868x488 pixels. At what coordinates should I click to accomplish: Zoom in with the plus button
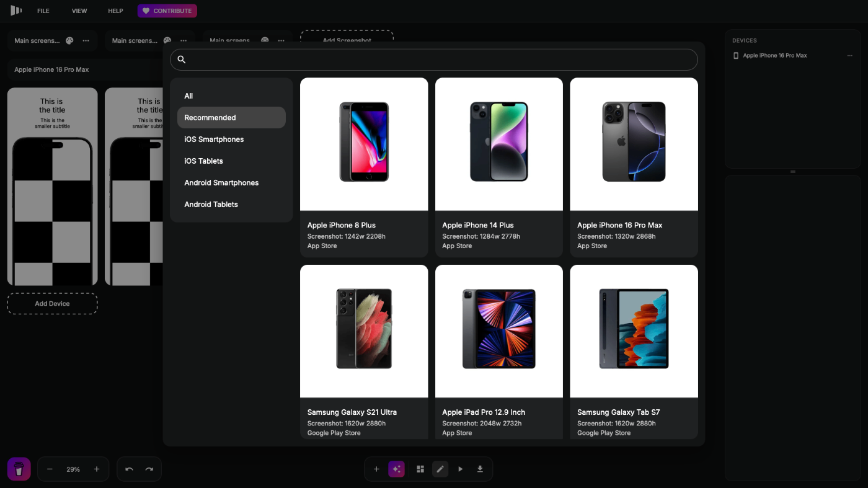click(x=97, y=469)
